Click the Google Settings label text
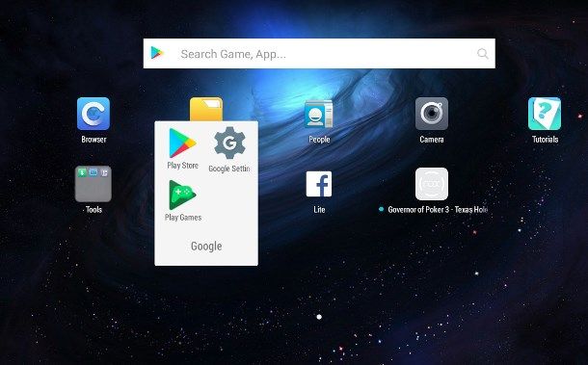This screenshot has height=365, width=588. (229, 169)
